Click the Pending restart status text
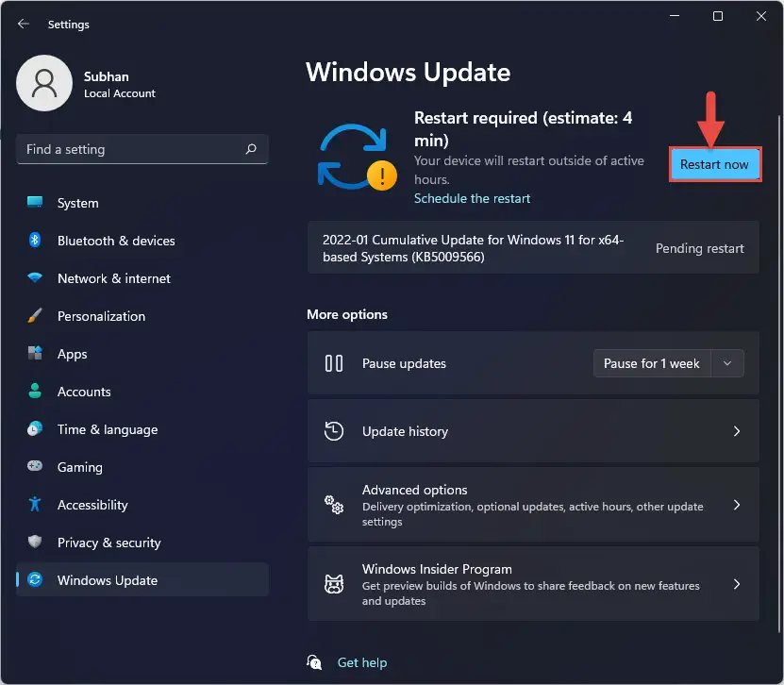The image size is (784, 685). coord(699,248)
